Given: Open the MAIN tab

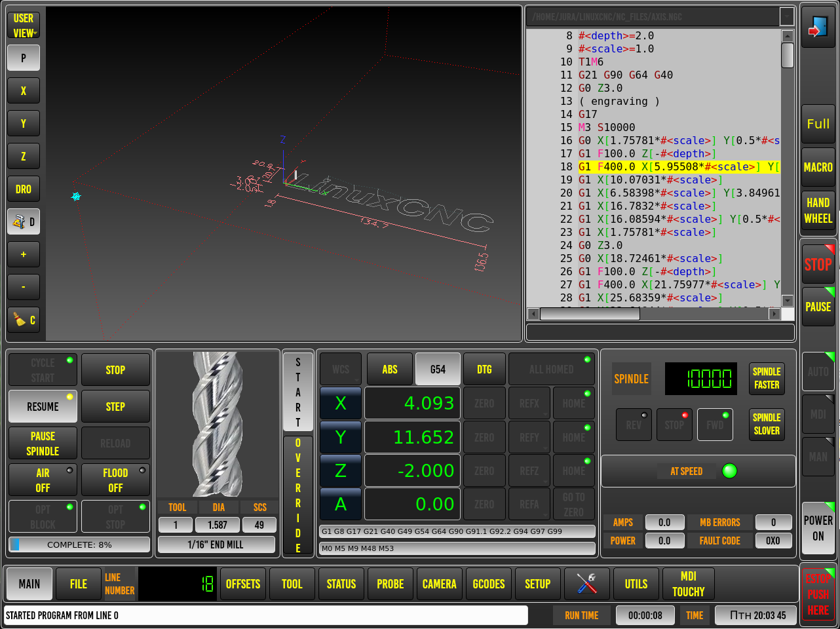Looking at the screenshot, I should [29, 584].
